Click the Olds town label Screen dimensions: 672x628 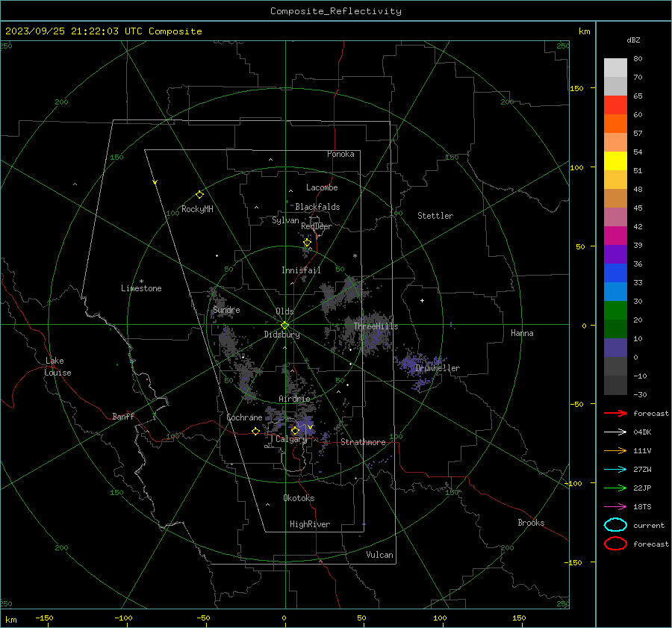(284, 311)
